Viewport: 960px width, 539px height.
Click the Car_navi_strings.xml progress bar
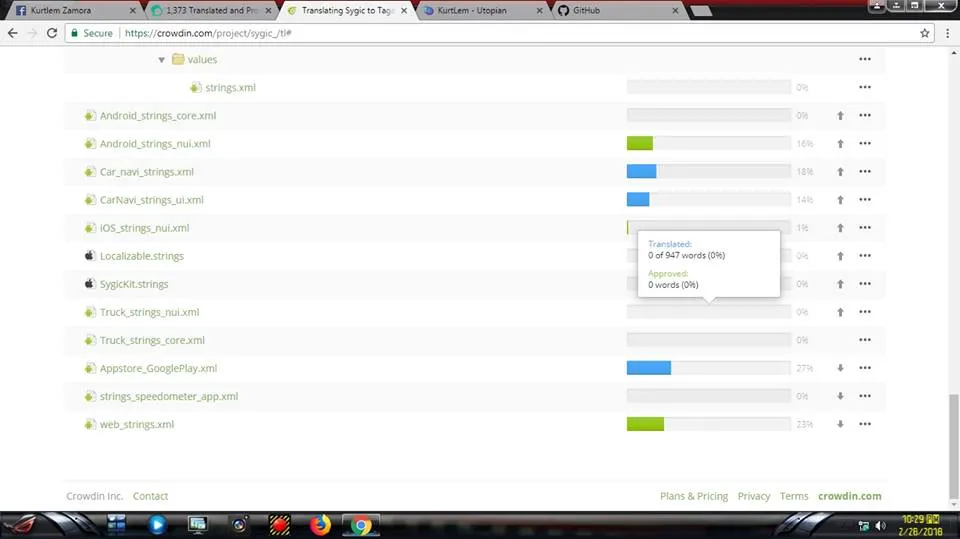coord(708,172)
